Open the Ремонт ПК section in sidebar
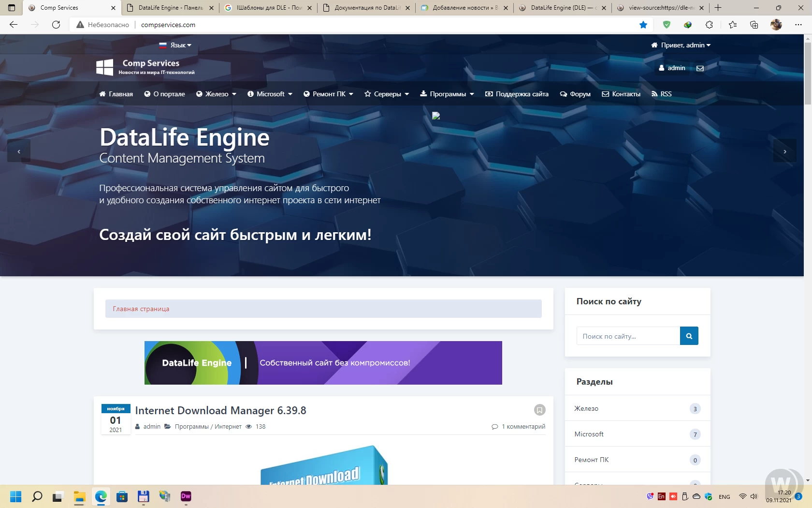This screenshot has height=508, width=812. 638,460
